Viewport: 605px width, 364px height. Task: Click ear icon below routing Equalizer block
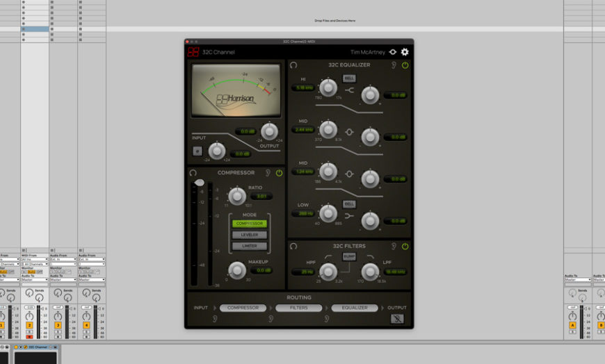click(327, 318)
